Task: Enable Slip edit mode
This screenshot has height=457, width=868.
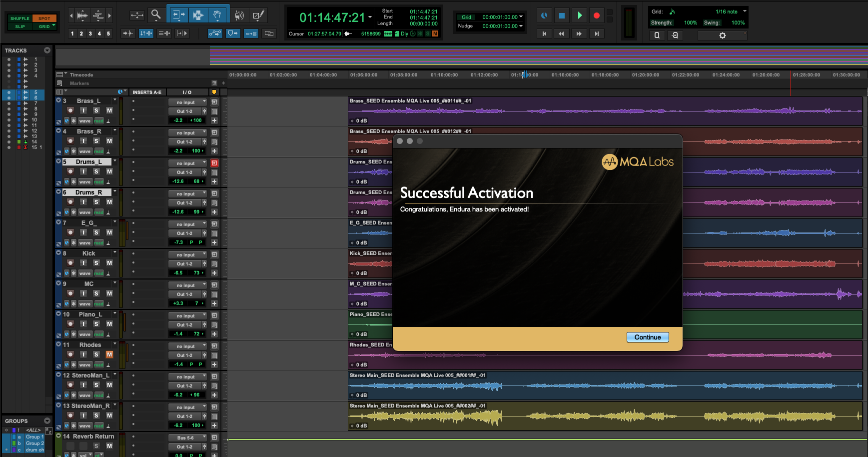Action: [20, 26]
